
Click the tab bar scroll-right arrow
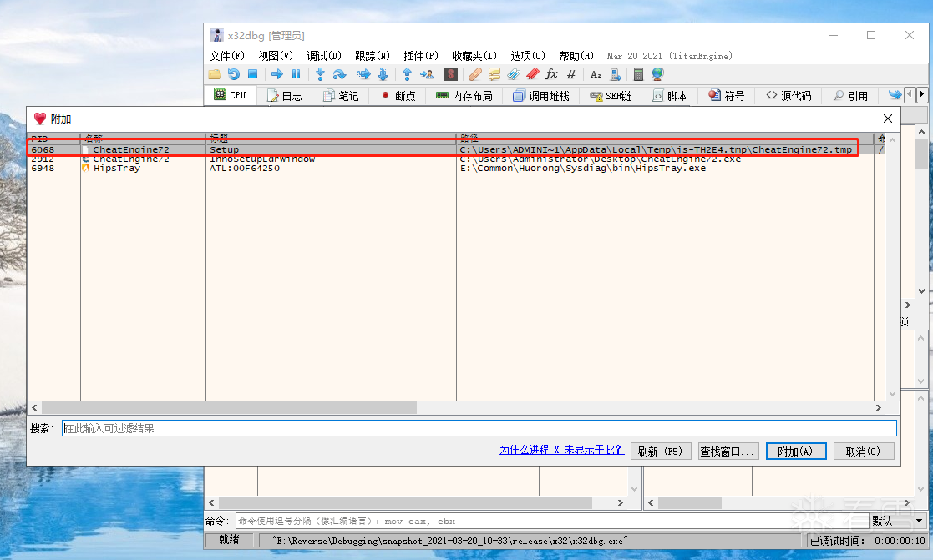(921, 94)
